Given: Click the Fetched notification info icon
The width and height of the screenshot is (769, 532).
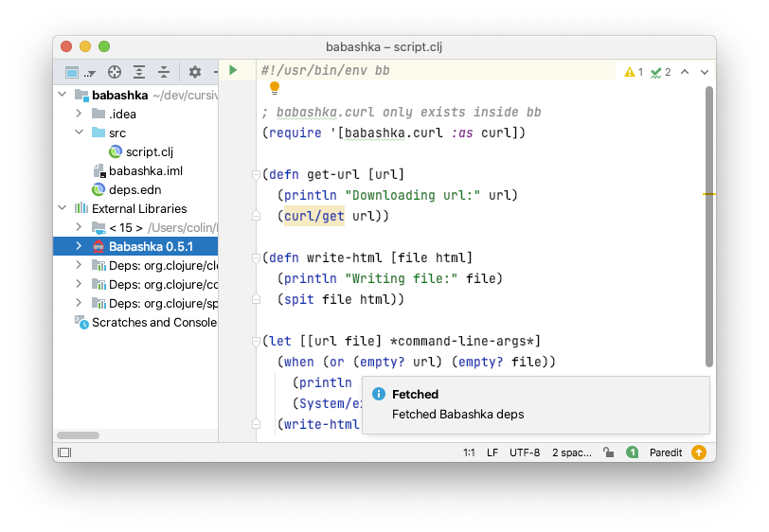Looking at the screenshot, I should pyautogui.click(x=379, y=394).
